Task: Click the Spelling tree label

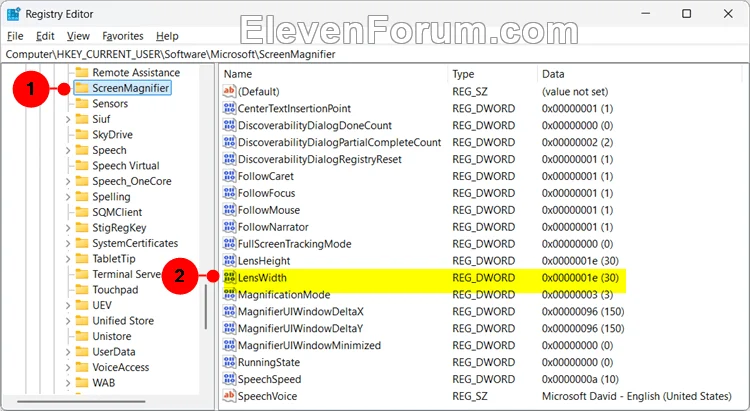Action: click(x=111, y=197)
